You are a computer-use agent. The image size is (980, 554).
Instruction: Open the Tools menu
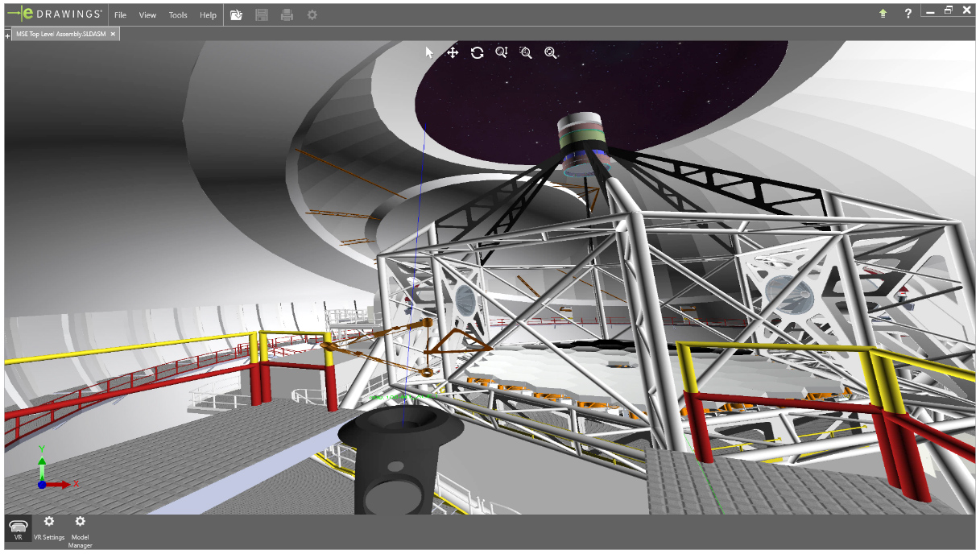pyautogui.click(x=177, y=14)
